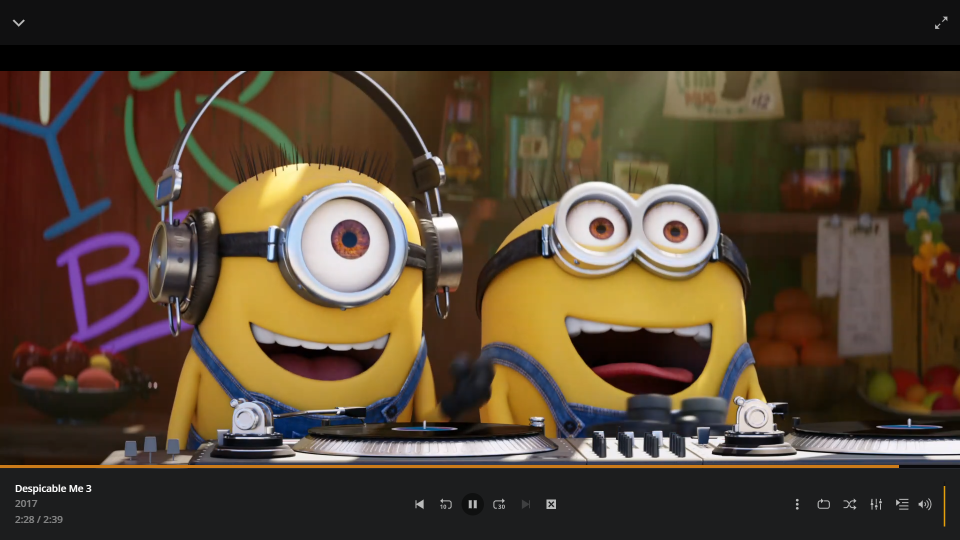Stop playback with the X square
Image resolution: width=960 pixels, height=540 pixels.
click(x=551, y=504)
